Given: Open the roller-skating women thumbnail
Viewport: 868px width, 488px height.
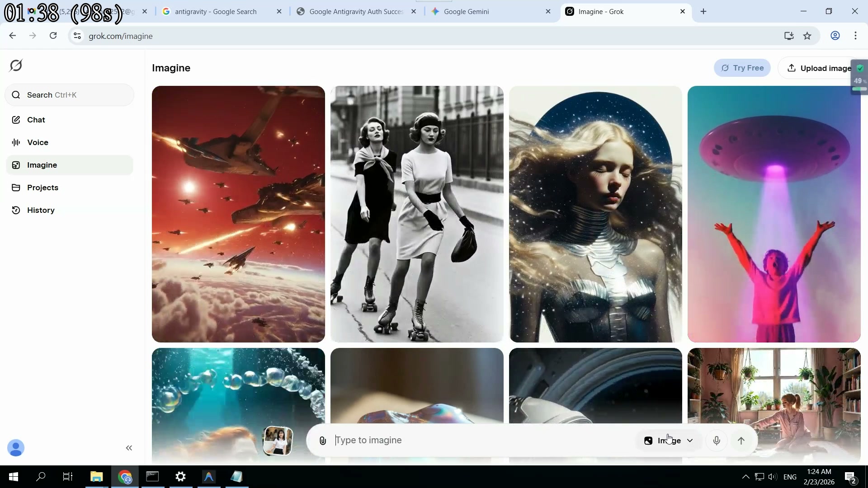Looking at the screenshot, I should [x=417, y=214].
